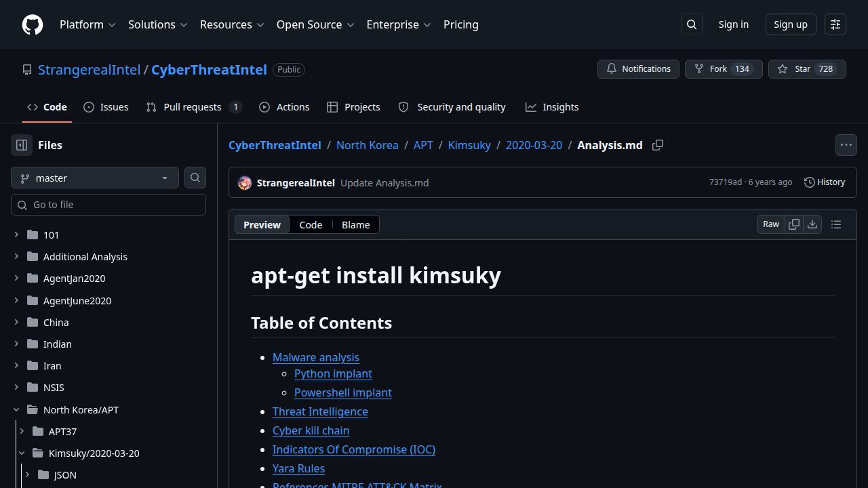Open commit 73719ad link
Screen dimensions: 868x488
click(x=726, y=182)
